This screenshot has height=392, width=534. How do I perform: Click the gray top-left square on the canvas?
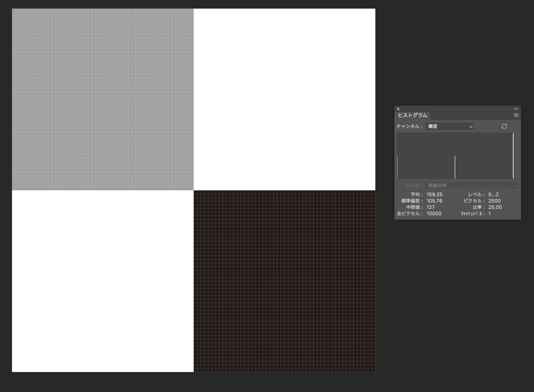[103, 99]
